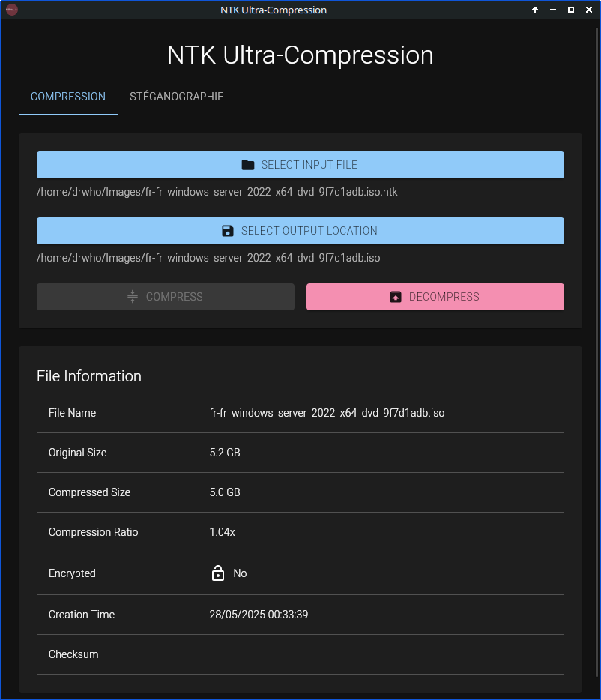Image resolution: width=601 pixels, height=700 pixels.
Task: Click the app icon in the title bar
Action: point(12,10)
